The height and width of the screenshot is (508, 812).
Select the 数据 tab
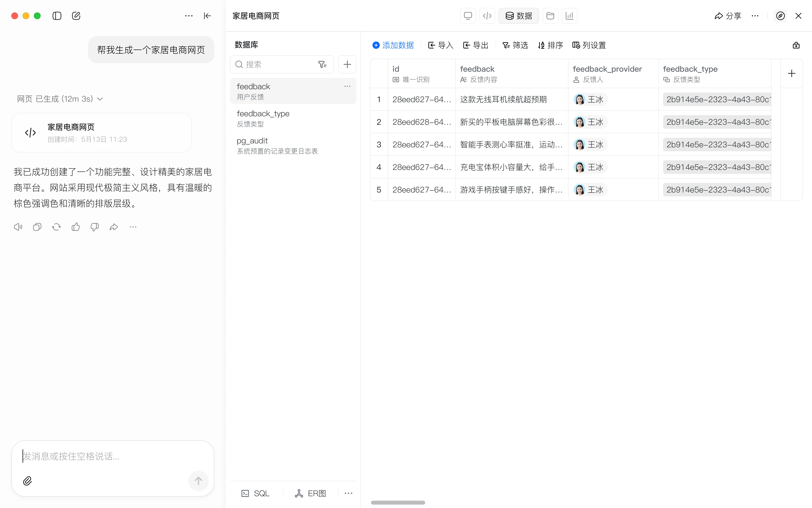click(519, 16)
